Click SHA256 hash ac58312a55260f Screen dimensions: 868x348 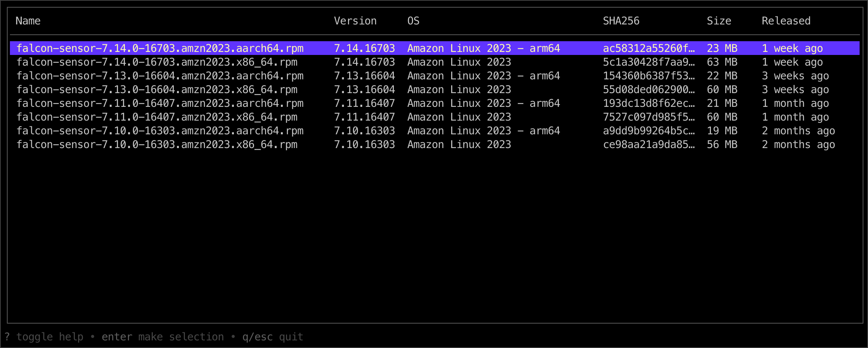[x=648, y=48]
